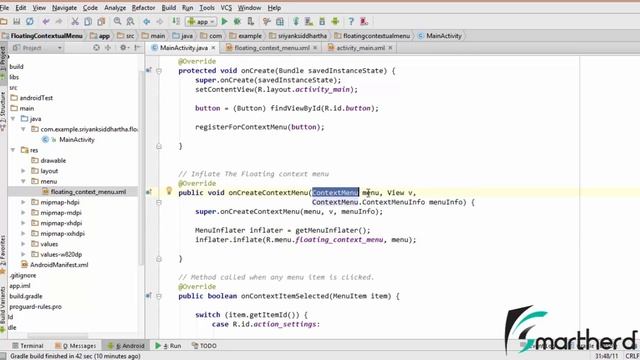Click the scroll from source target icon
The width and height of the screenshot is (640, 360).
click(96, 48)
